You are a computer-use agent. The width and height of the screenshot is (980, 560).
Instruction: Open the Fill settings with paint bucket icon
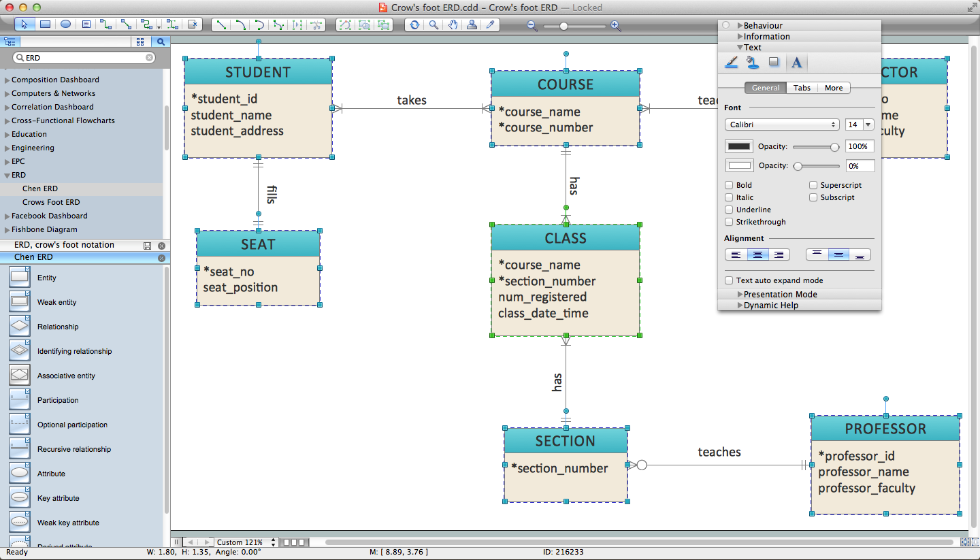coord(752,62)
